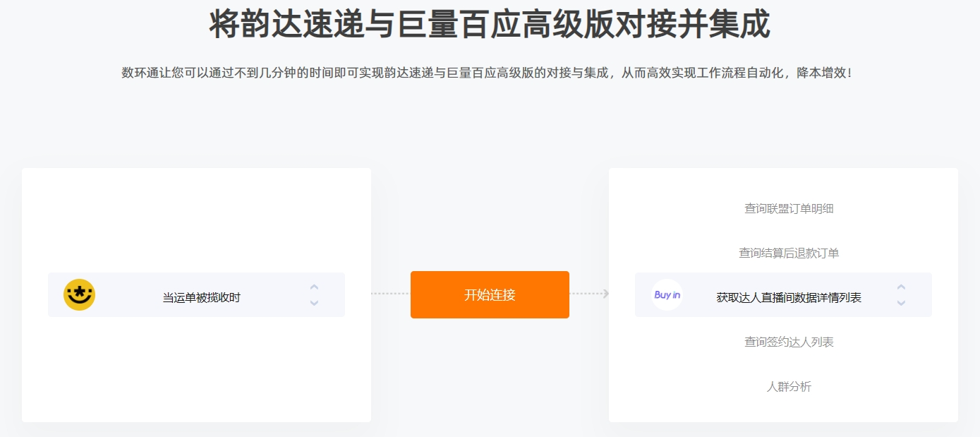The width and height of the screenshot is (980, 437).
Task: Select the 查询联盟订单明细 option
Action: (x=789, y=208)
